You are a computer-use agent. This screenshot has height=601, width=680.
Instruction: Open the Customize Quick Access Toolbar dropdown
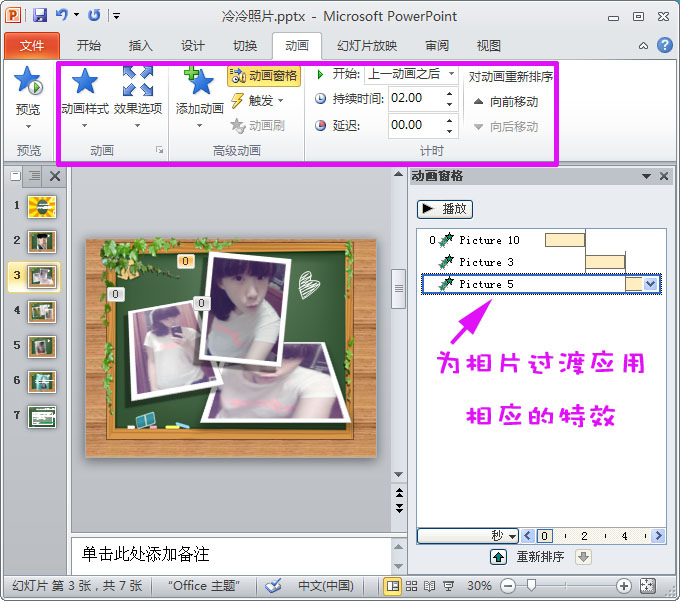116,16
